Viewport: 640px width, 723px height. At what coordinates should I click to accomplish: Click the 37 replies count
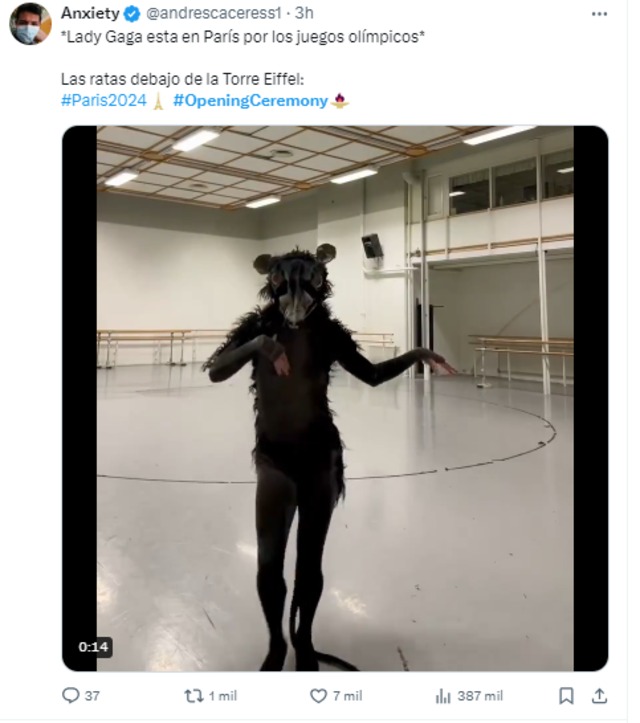coord(92,696)
